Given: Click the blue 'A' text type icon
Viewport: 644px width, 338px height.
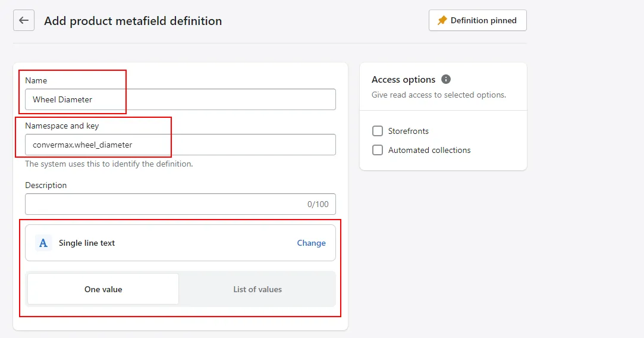Looking at the screenshot, I should (43, 243).
